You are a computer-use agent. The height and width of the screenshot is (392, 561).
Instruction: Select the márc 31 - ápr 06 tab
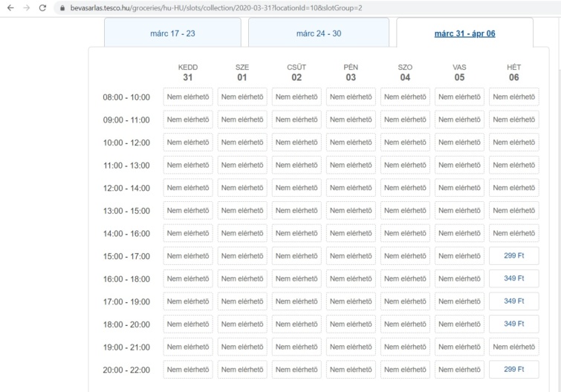point(464,33)
